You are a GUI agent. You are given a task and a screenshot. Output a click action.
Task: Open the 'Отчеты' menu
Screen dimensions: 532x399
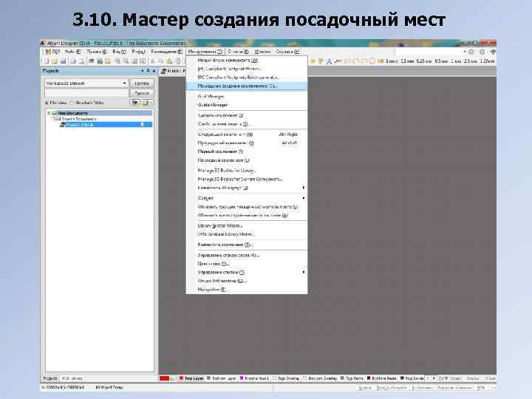click(x=238, y=52)
